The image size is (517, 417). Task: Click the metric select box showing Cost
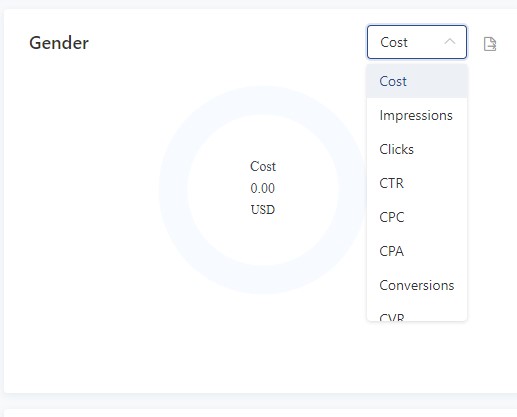point(417,42)
